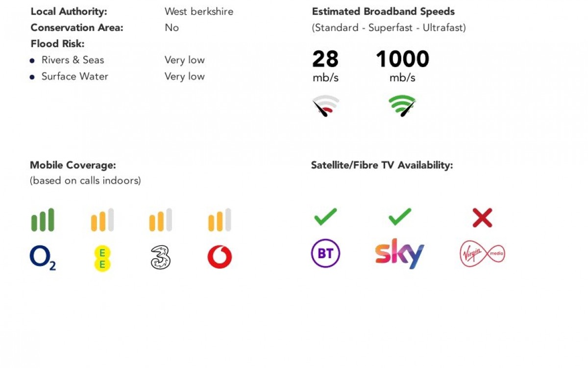Click the green ultrafast speed gauge icon

[402, 105]
